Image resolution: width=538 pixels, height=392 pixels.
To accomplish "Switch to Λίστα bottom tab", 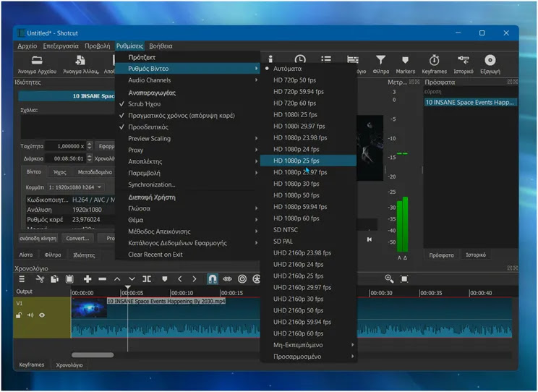I will pyautogui.click(x=26, y=255).
